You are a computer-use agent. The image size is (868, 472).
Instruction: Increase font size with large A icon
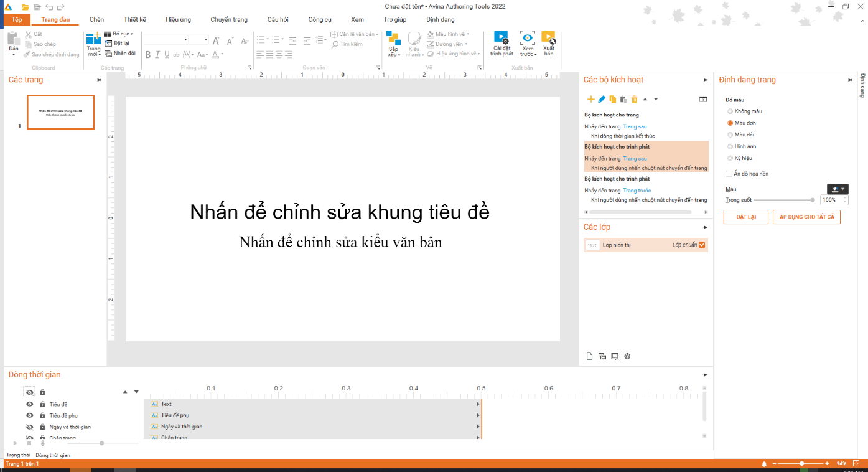(x=216, y=40)
